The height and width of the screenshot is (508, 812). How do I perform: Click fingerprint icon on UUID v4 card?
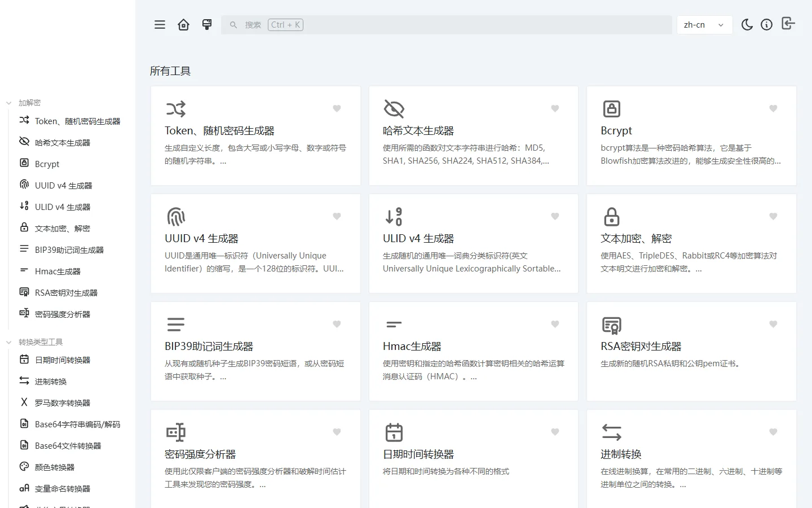pos(176,217)
